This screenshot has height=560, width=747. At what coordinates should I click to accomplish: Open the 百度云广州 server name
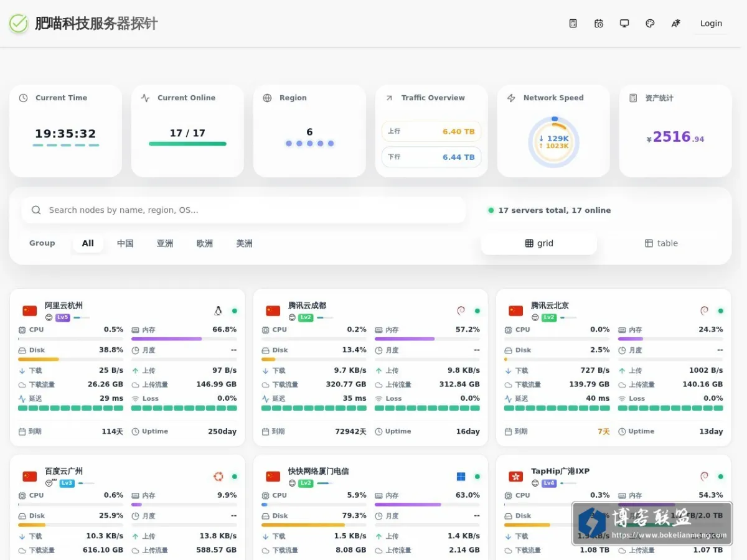click(x=63, y=471)
